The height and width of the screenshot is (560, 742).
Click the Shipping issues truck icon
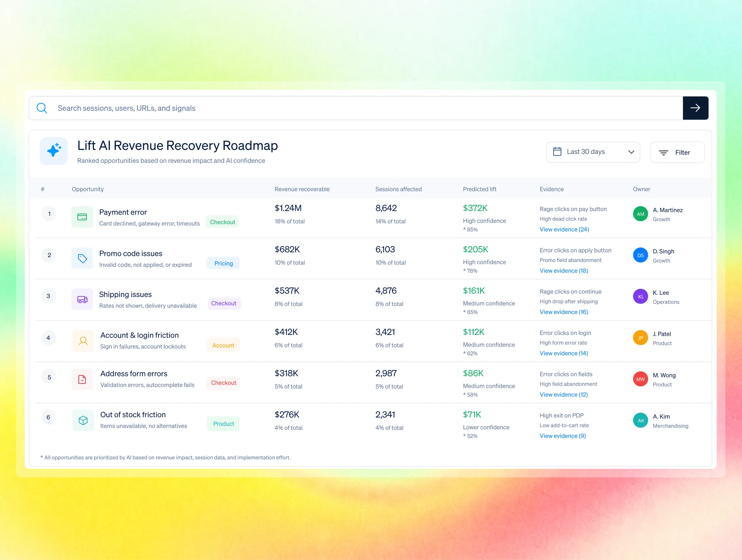(82, 299)
